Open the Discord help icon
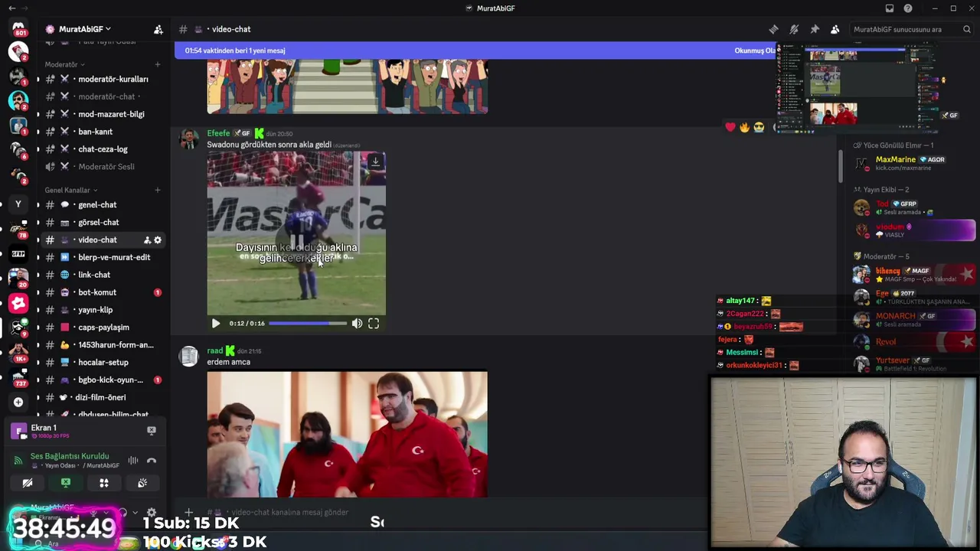The width and height of the screenshot is (980, 551). click(908, 8)
